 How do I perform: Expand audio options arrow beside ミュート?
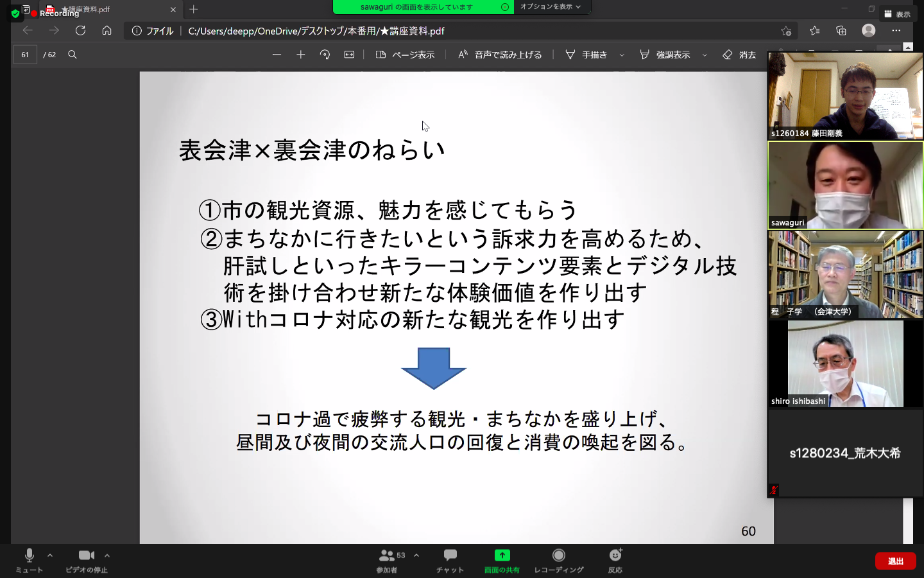click(x=50, y=556)
